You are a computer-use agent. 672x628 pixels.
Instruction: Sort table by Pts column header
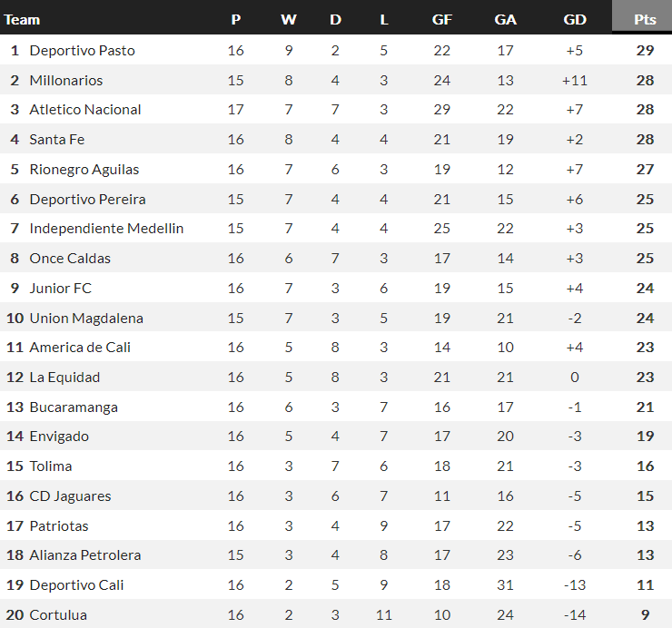coord(645,19)
